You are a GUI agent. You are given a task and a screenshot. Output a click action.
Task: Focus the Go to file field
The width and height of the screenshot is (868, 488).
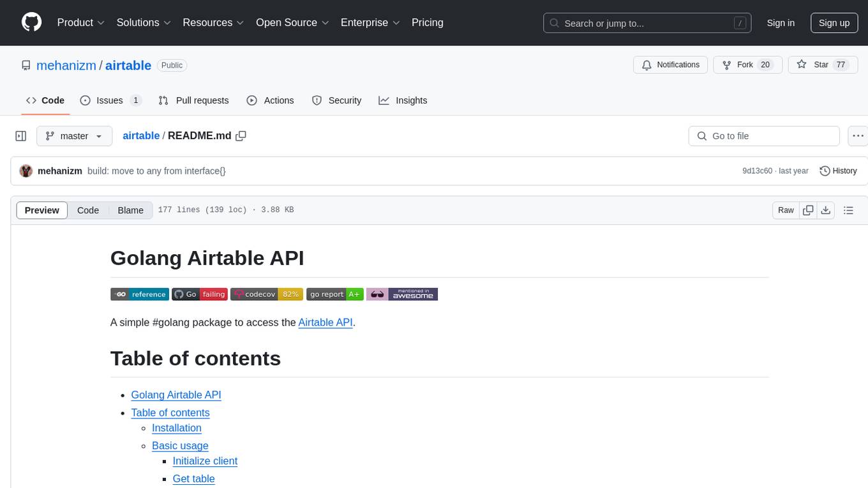(764, 136)
